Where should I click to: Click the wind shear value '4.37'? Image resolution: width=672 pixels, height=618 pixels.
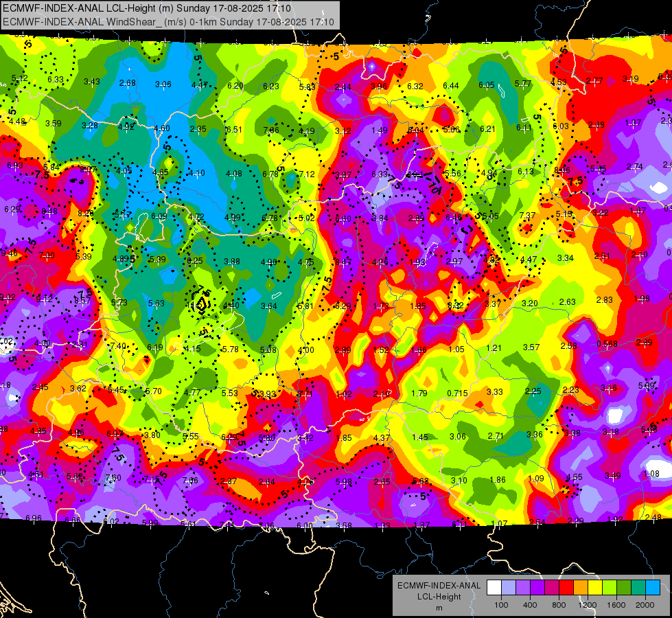pyautogui.click(x=382, y=438)
